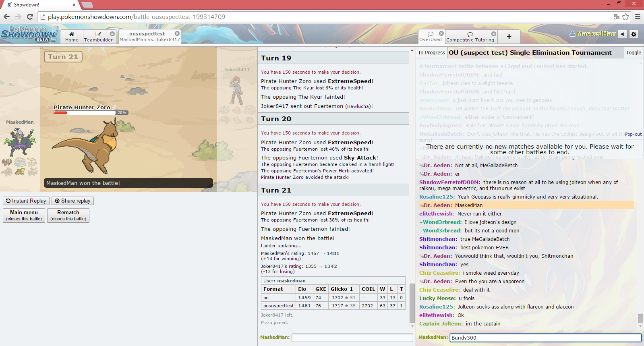Open a new browser tab
The height and width of the screenshot is (346, 644).
coord(87,5)
